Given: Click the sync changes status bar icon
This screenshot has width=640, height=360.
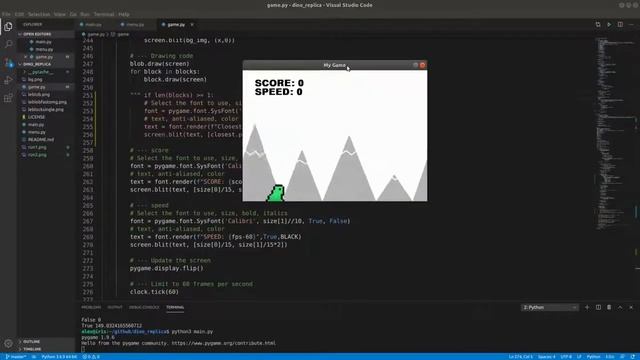Looking at the screenshot, I should 33,357.
